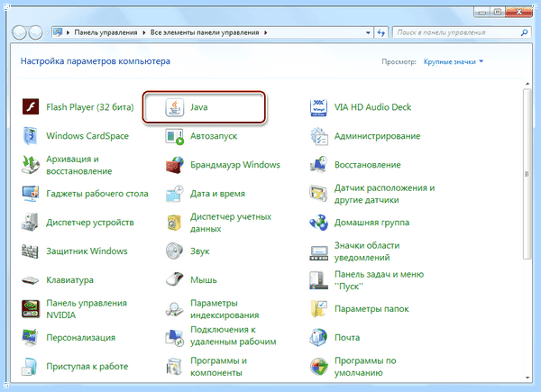Viewport: 541px width, 392px height.
Task: Open the Персонализация link text
Action: [x=81, y=338]
